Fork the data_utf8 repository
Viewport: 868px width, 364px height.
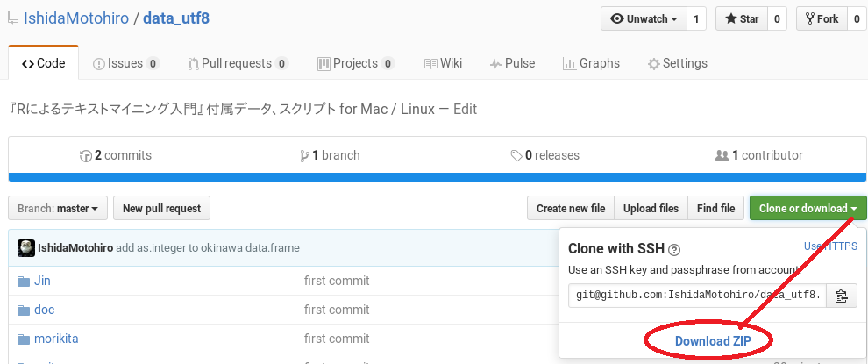pyautogui.click(x=821, y=18)
